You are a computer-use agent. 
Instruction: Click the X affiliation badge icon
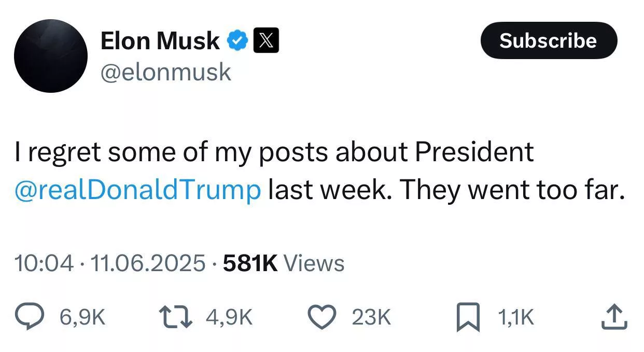[x=266, y=41]
